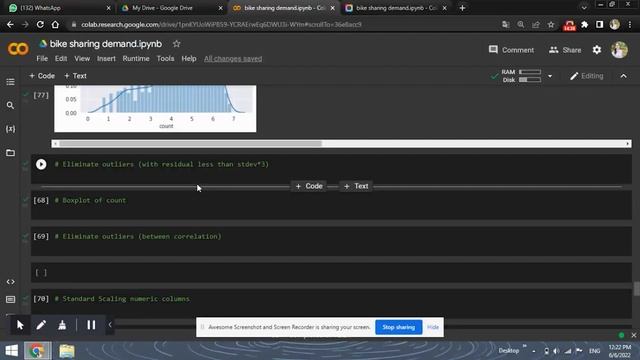640x360 pixels.
Task: Click Stop sharing in recorder bar
Action: click(398, 327)
